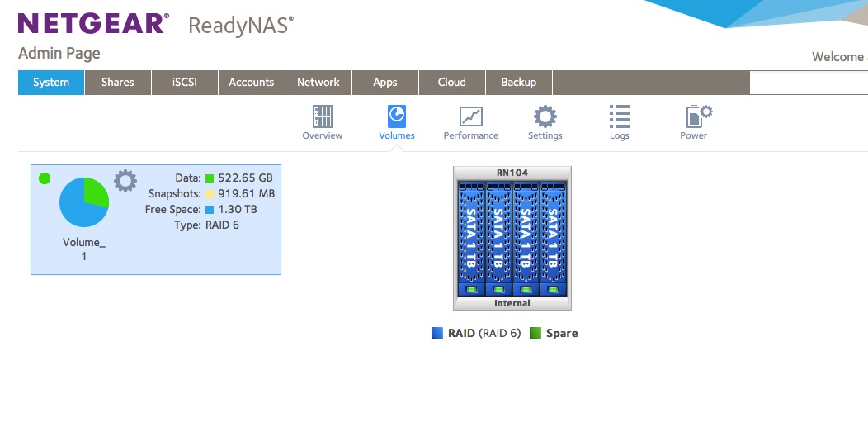Click the green Data color swatch
Image resolution: width=868 pixels, height=432 pixels.
210,178
